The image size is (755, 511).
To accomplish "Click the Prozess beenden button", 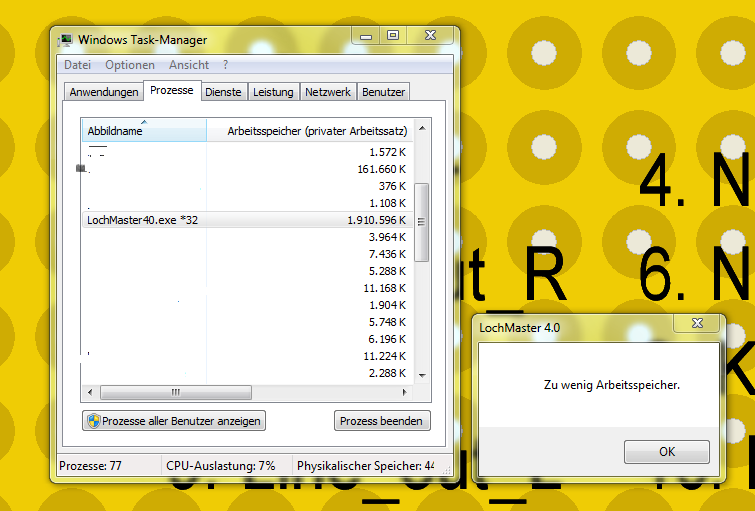I will pyautogui.click(x=381, y=421).
